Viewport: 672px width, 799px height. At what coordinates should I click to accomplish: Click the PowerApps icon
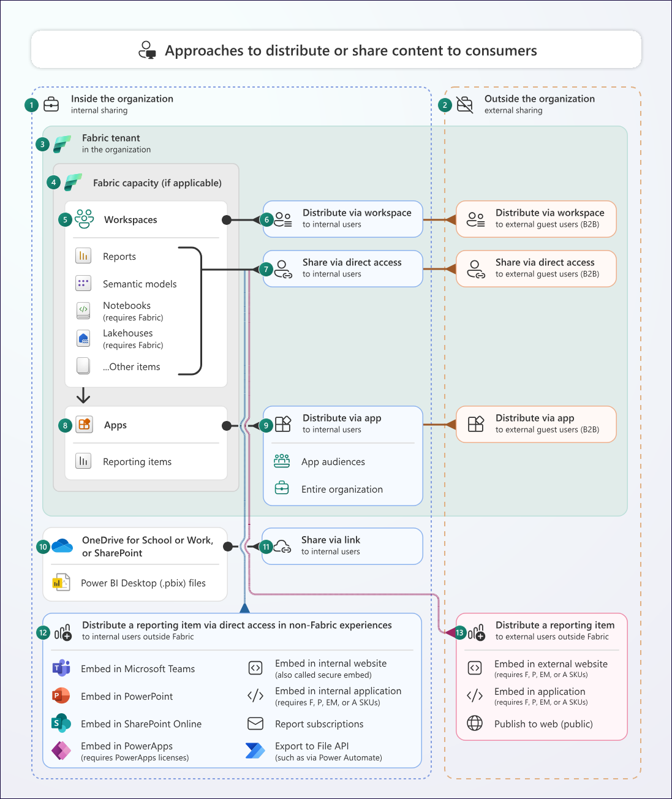[x=61, y=751]
